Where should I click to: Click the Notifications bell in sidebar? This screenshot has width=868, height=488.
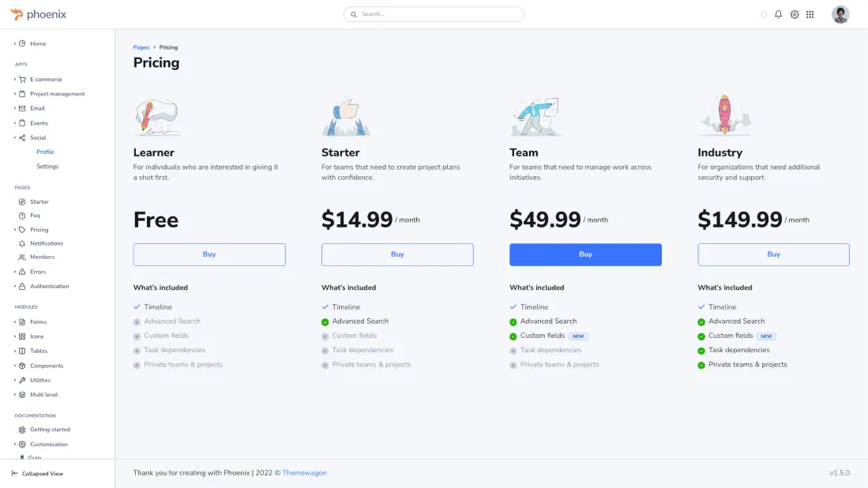(22, 243)
